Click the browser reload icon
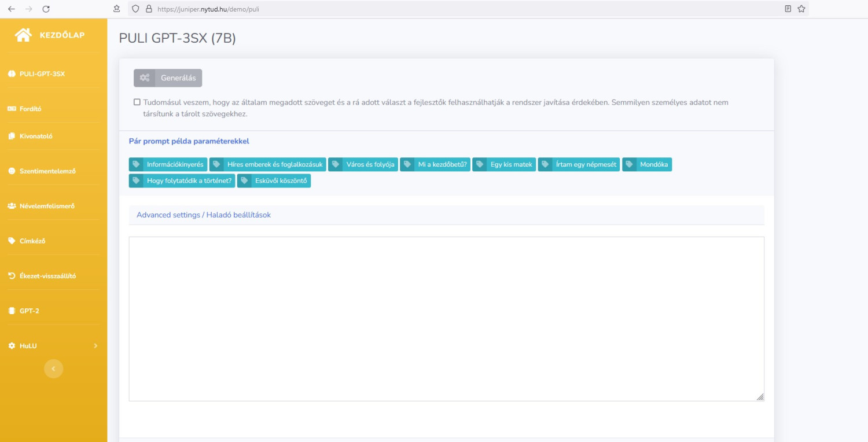868x442 pixels. point(46,9)
